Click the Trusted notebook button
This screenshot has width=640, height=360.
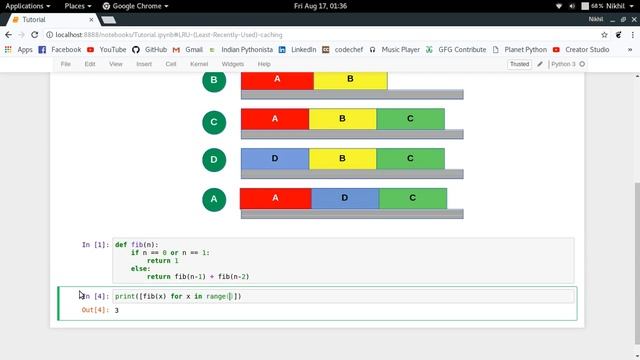click(519, 64)
